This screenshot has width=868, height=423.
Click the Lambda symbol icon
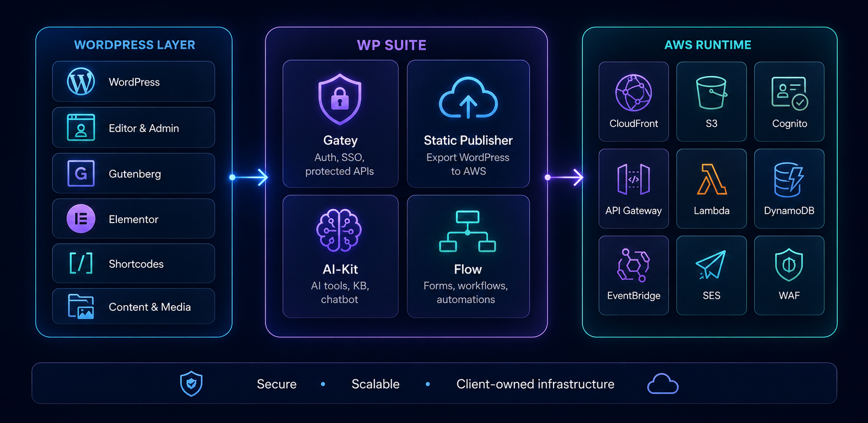click(712, 179)
